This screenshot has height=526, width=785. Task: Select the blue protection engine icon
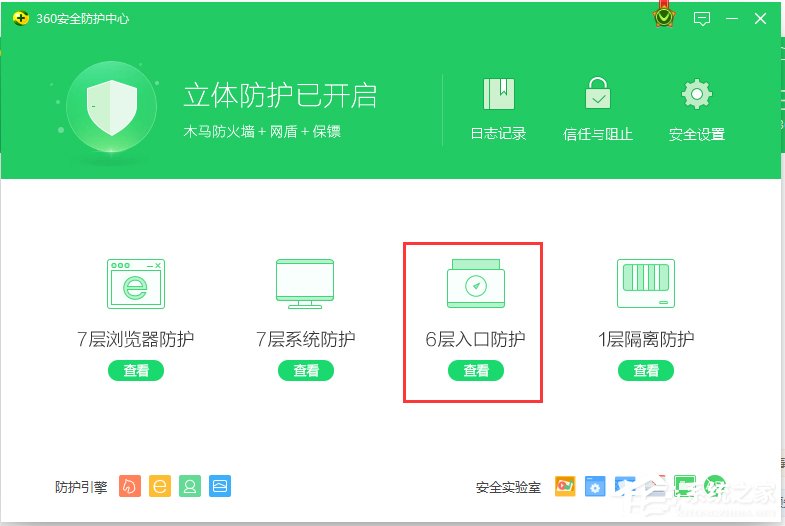[x=220, y=486]
